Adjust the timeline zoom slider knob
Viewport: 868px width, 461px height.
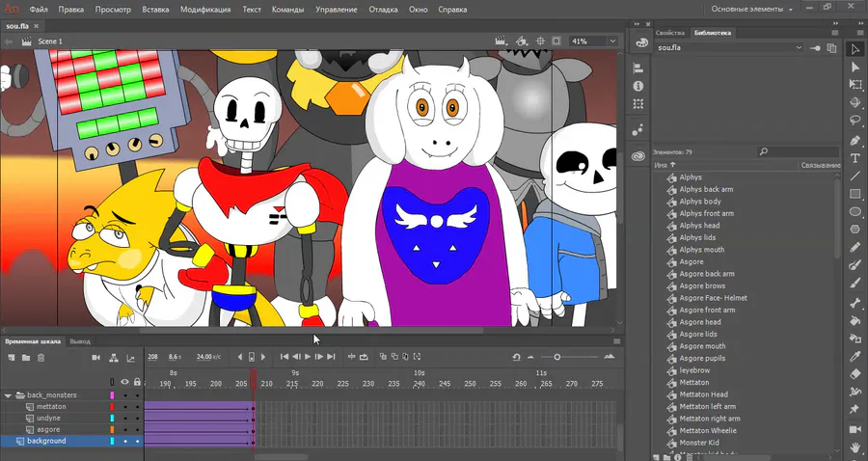[x=556, y=357]
